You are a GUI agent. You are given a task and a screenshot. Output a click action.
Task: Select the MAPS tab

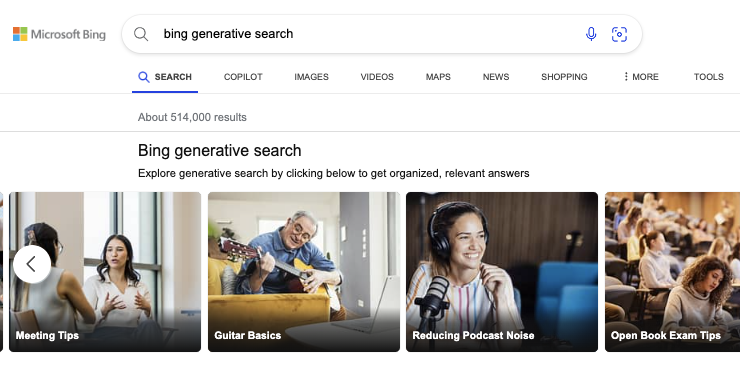[438, 76]
